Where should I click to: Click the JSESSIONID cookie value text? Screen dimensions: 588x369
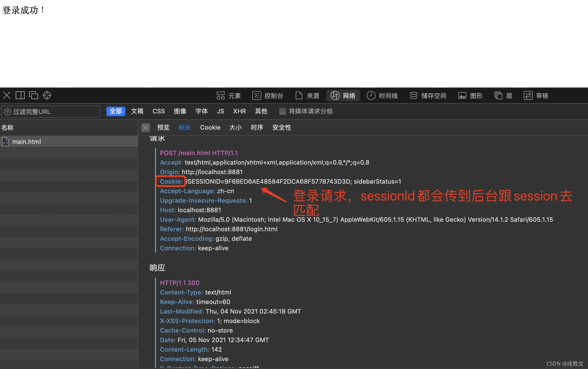pos(268,182)
